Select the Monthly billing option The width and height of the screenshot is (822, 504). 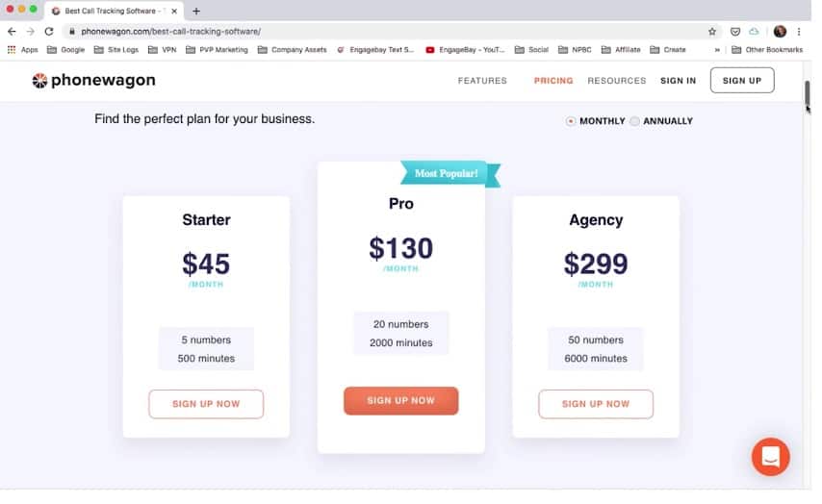coord(571,121)
